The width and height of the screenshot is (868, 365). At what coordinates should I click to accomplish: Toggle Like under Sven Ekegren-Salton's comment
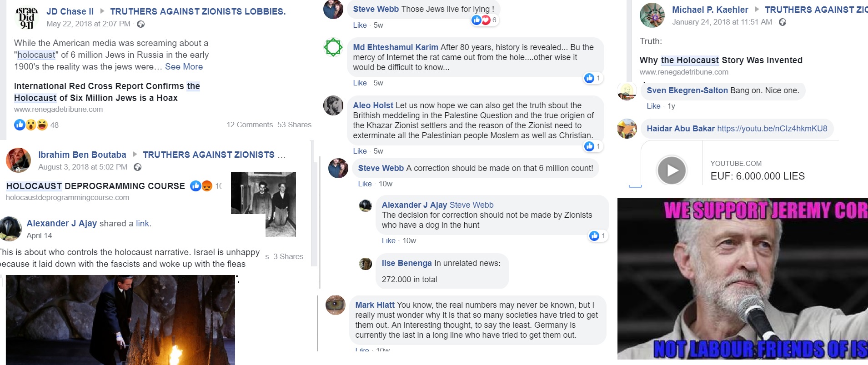[x=653, y=106]
